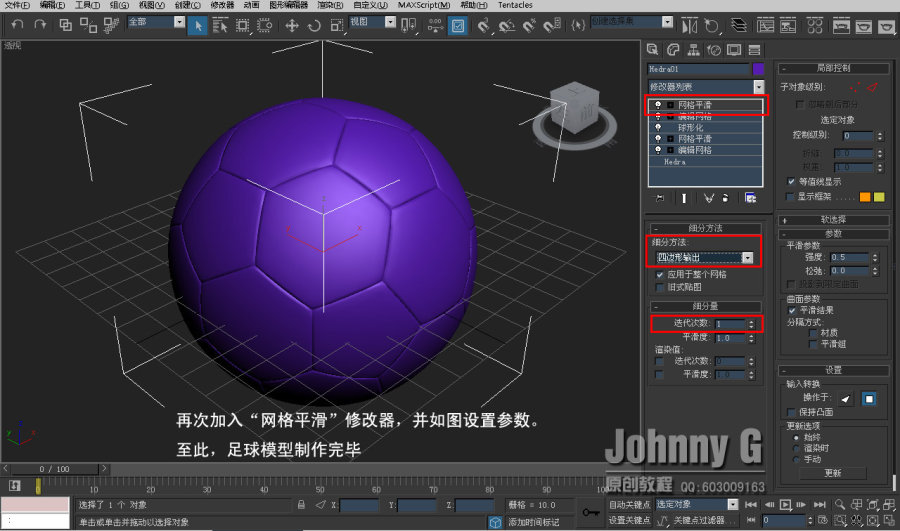Toggle the 等值线显示 checkbox
This screenshot has width=900, height=531.
coord(791,182)
